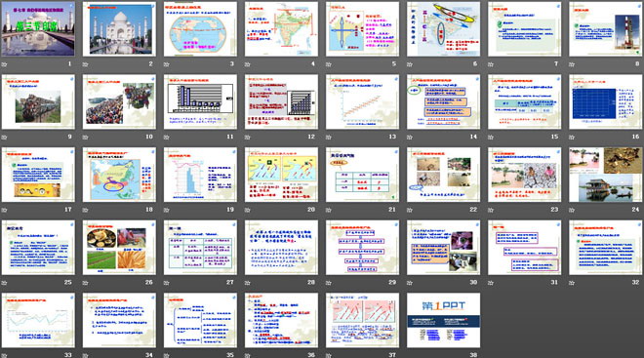Viewport: 644px width, 358px height.
Task: Select slide 9 crowded train thumbnail
Action: (x=38, y=101)
